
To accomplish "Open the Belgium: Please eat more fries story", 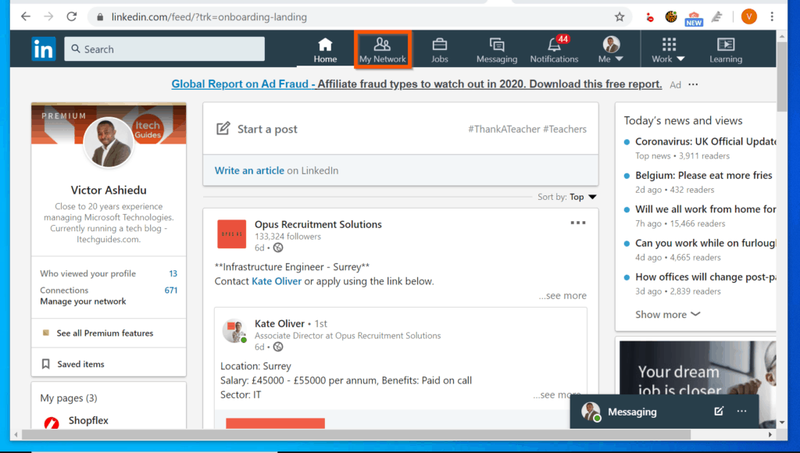I will click(704, 175).
